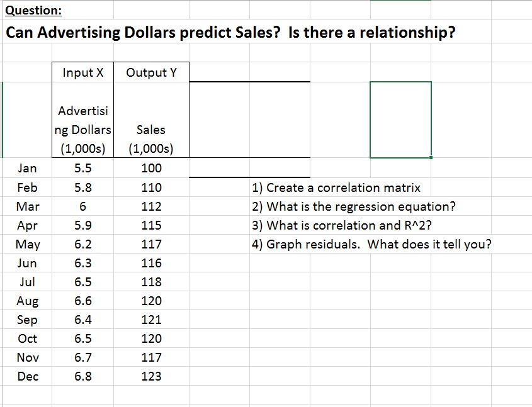Screen dimensions: 532x407
Task: Click the "Sales (1,000s)" column header cell
Action: (x=151, y=139)
